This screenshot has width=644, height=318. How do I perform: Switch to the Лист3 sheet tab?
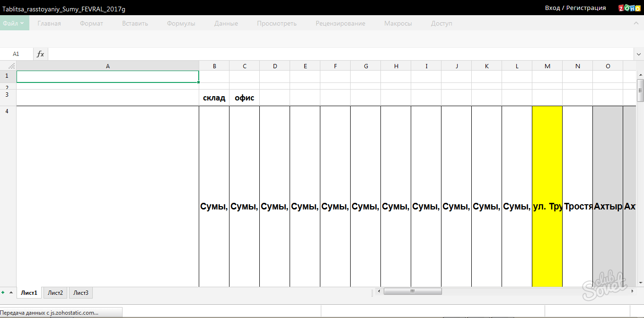[81, 293]
